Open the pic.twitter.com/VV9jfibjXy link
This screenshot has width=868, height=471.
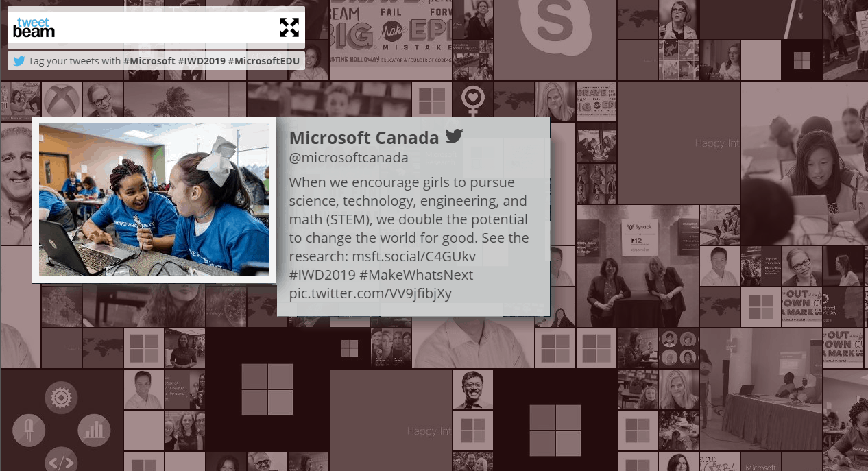pyautogui.click(x=370, y=294)
